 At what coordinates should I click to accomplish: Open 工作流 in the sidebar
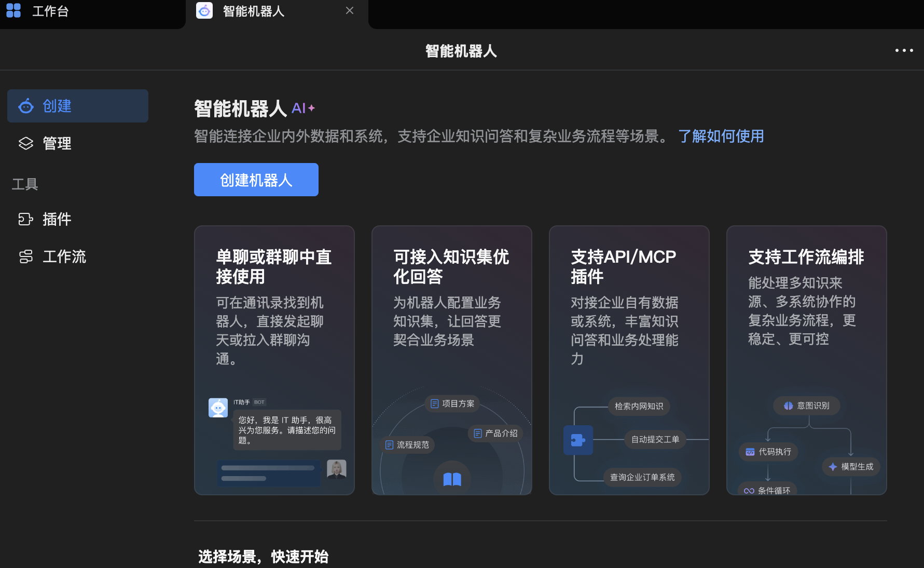(78, 256)
